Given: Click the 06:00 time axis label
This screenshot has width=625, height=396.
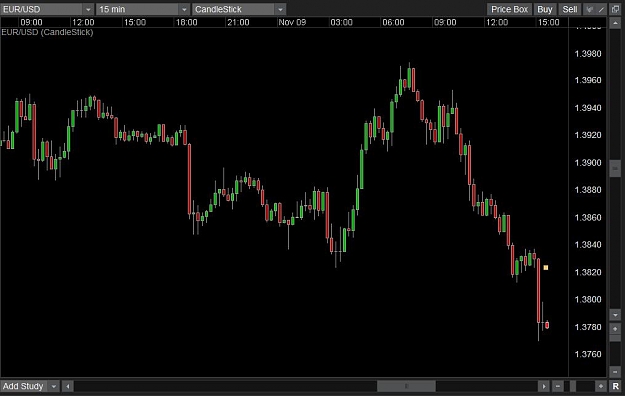Looking at the screenshot, I should (x=393, y=22).
